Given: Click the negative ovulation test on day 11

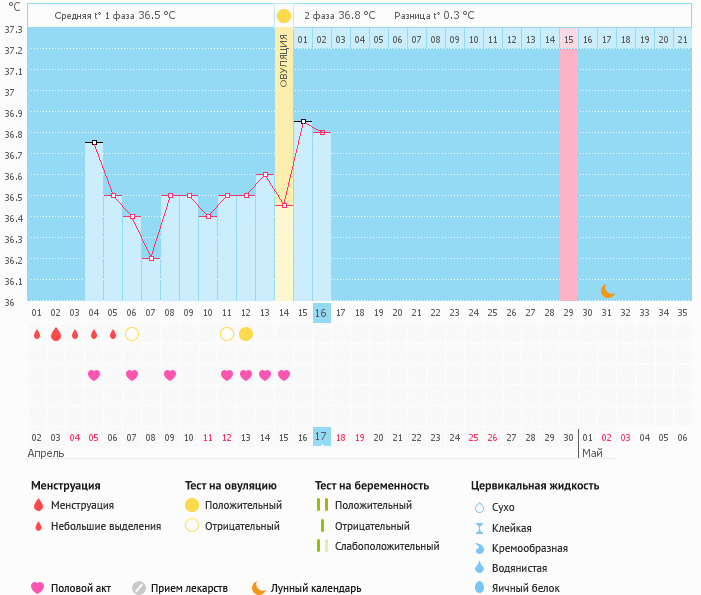Looking at the screenshot, I should [227, 334].
